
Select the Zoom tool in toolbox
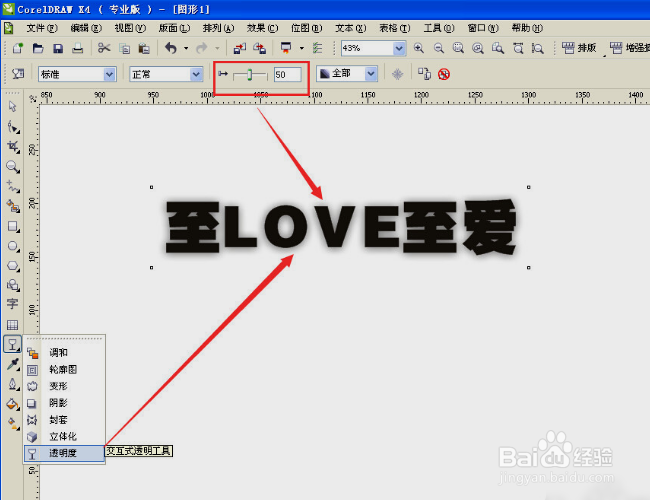tap(13, 167)
